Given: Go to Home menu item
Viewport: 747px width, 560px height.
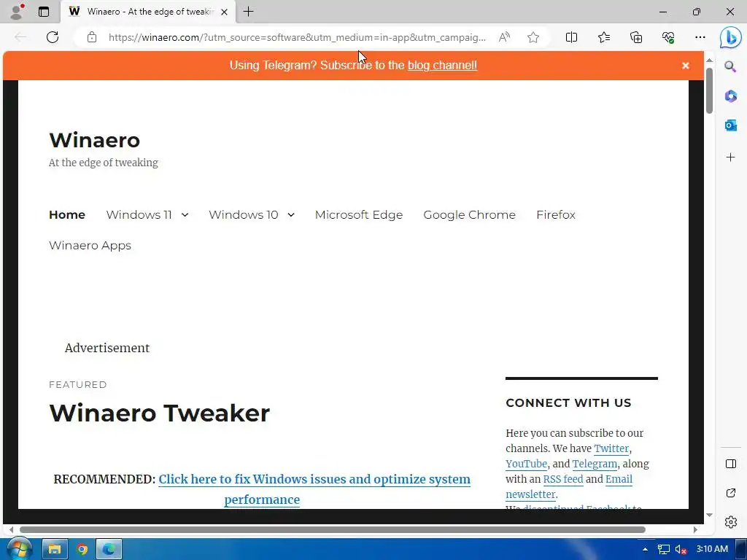Looking at the screenshot, I should click(x=67, y=215).
